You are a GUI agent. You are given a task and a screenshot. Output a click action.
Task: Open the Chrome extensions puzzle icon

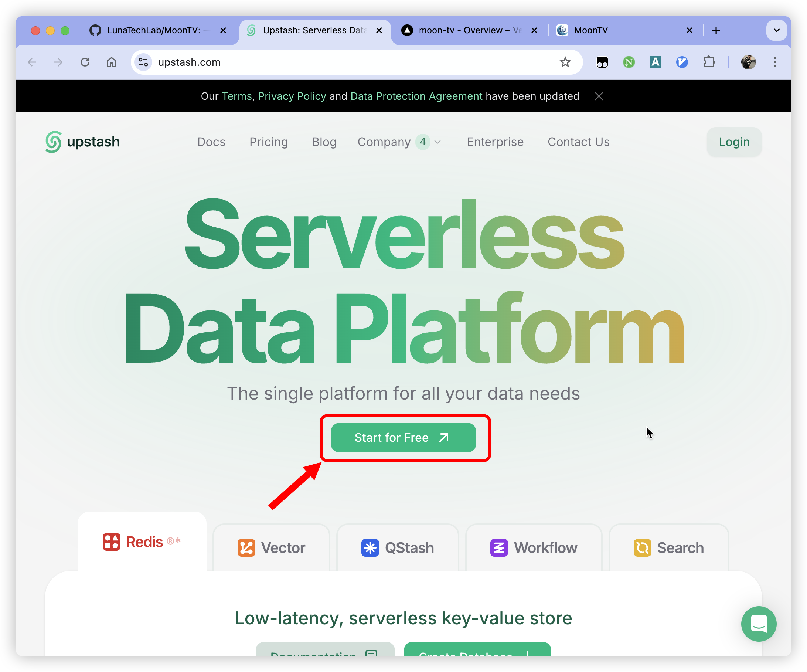tap(709, 62)
